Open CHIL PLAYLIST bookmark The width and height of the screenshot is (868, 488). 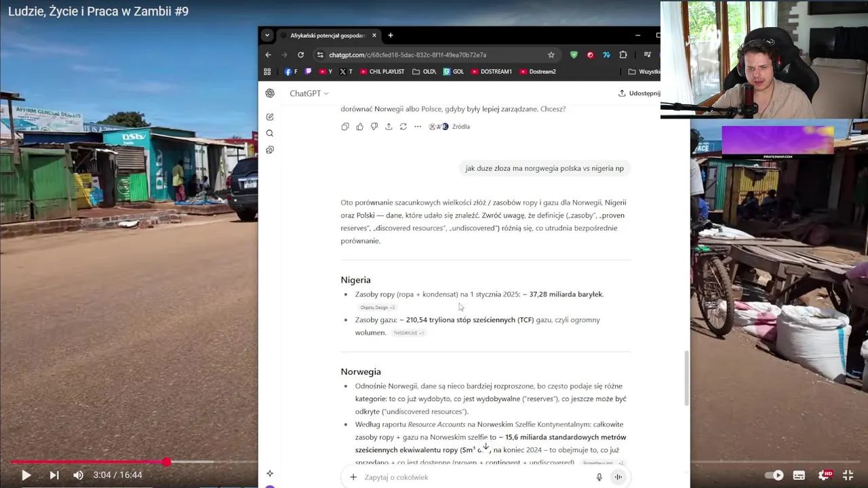(382, 72)
